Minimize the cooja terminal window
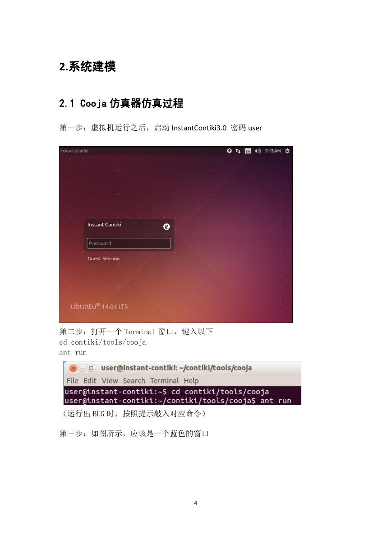Image resolution: width=392 pixels, height=554 pixels. [82, 368]
